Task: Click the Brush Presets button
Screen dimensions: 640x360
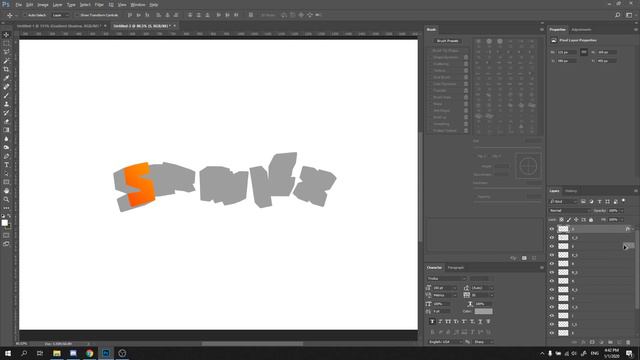Action: pos(447,41)
